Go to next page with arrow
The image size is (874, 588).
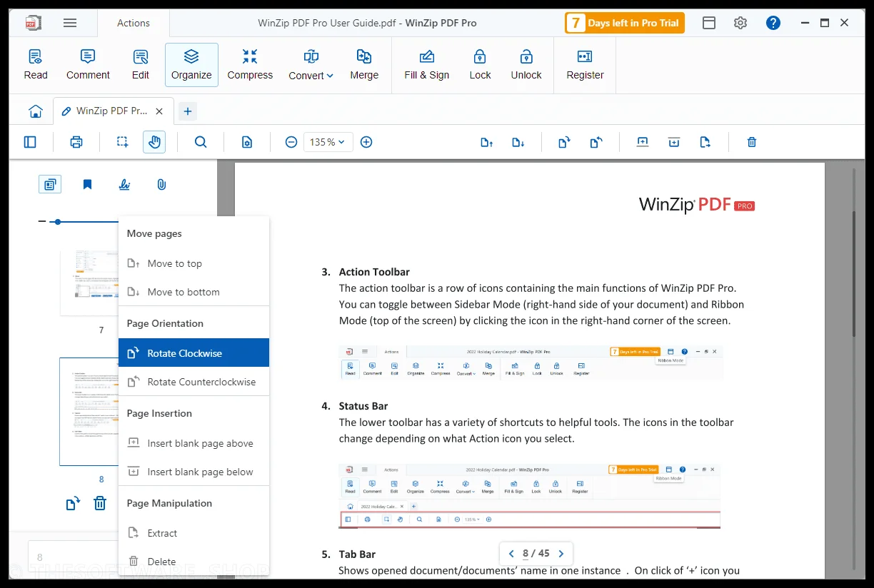561,553
